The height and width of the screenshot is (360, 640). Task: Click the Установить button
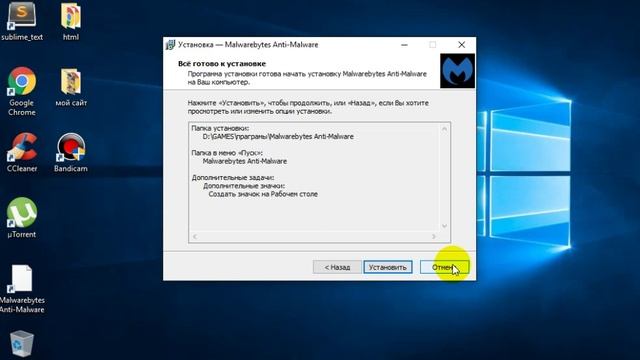[x=388, y=267]
